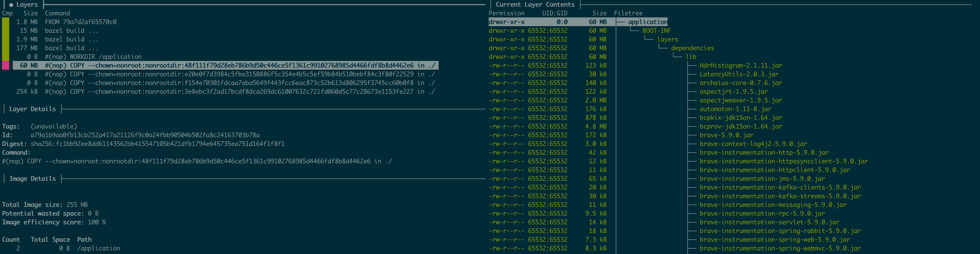Select brave-instrumentation-spring-rabbit-5.9.0.jar file
This screenshot has width=980, height=254.
780,231
